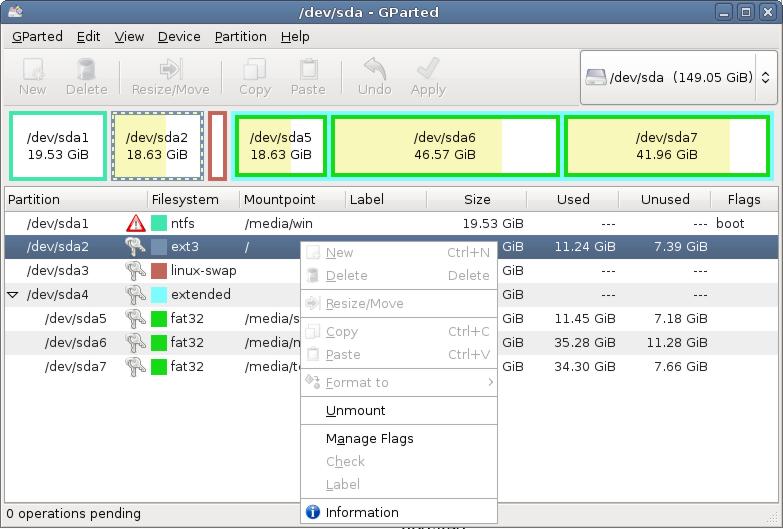This screenshot has width=783, height=529.
Task: Click the New partition toolbar icon
Action: (x=33, y=69)
